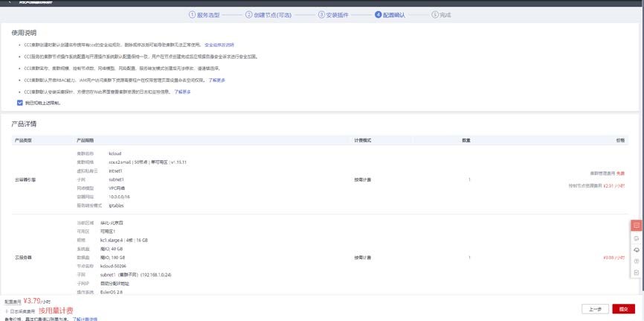The height and width of the screenshot is (321, 644).
Task: Open 了解更多 link in the 采集探针 bullet
Action: (182, 92)
